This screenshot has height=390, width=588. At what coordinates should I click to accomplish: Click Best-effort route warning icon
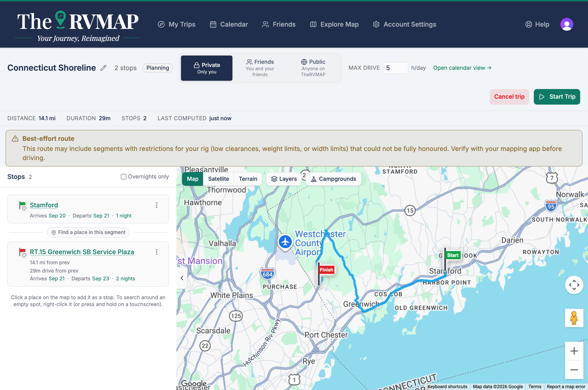pyautogui.click(x=15, y=139)
